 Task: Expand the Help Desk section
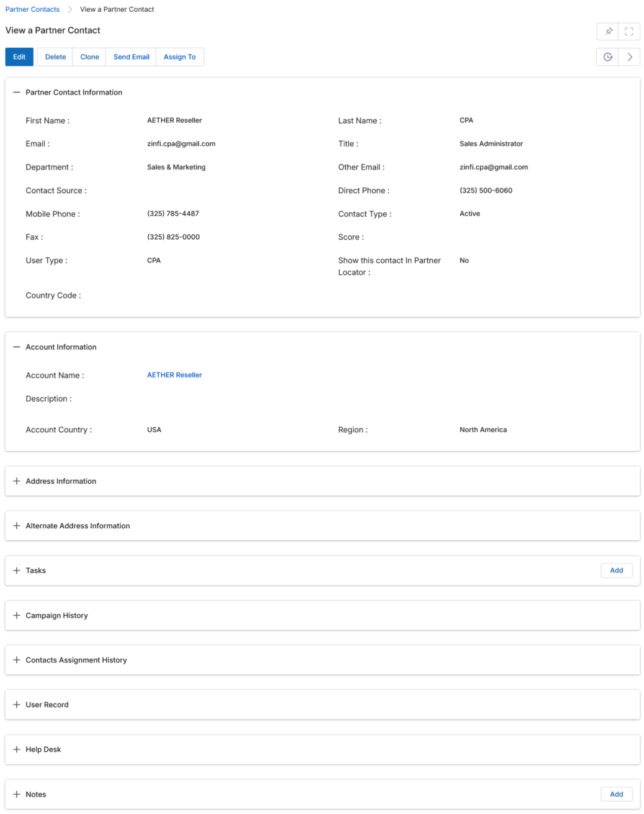[x=17, y=749]
